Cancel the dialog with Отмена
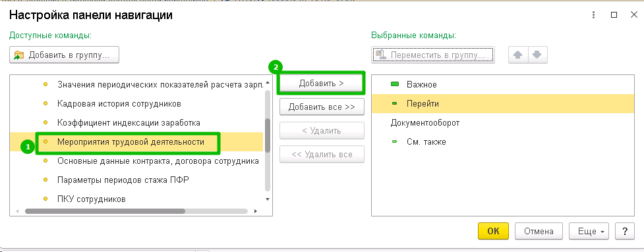 pos(539,231)
